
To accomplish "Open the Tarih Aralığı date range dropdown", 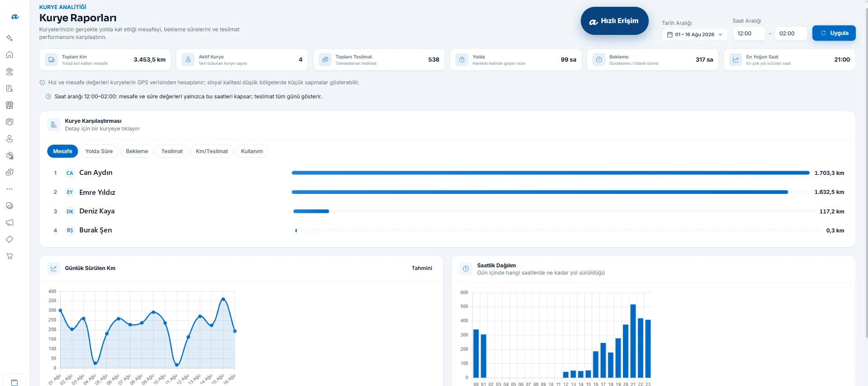I will (694, 34).
